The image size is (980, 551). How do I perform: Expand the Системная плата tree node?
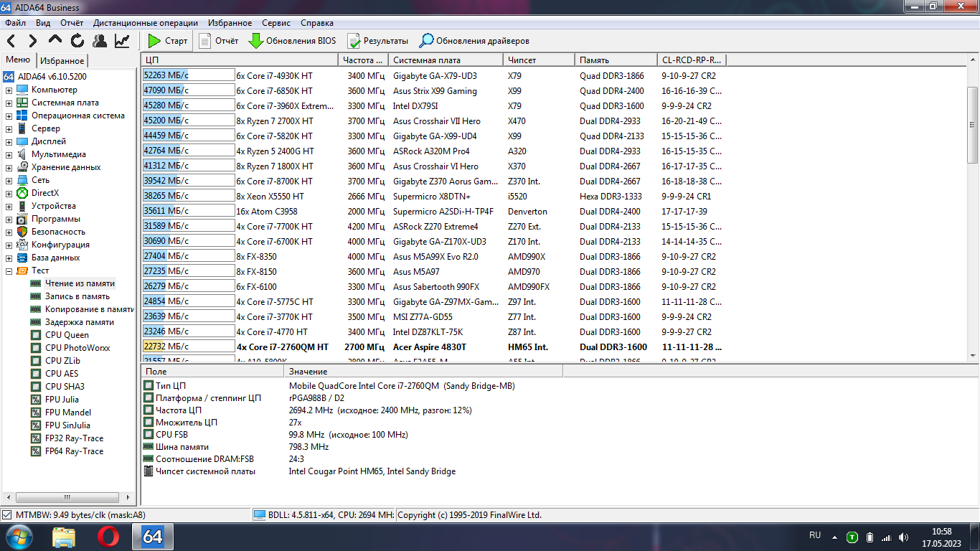[x=9, y=103]
